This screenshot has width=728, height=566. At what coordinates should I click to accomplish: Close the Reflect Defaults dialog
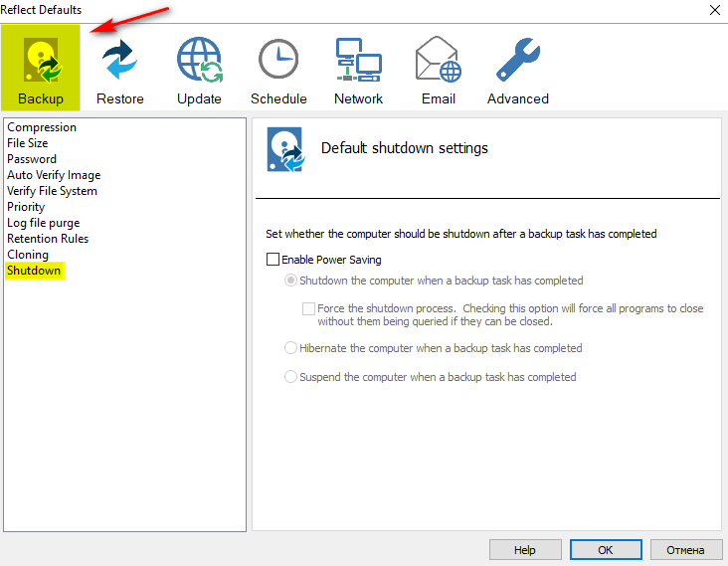[x=715, y=10]
